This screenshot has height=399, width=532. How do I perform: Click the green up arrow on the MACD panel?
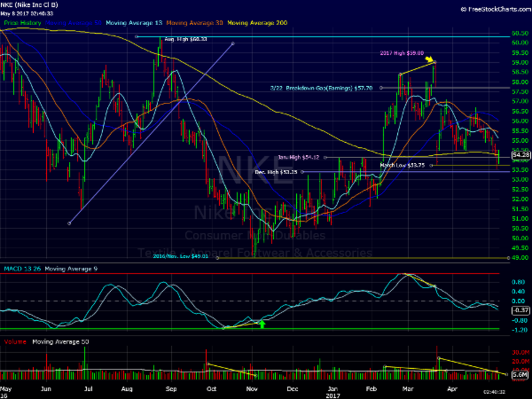[x=262, y=324]
